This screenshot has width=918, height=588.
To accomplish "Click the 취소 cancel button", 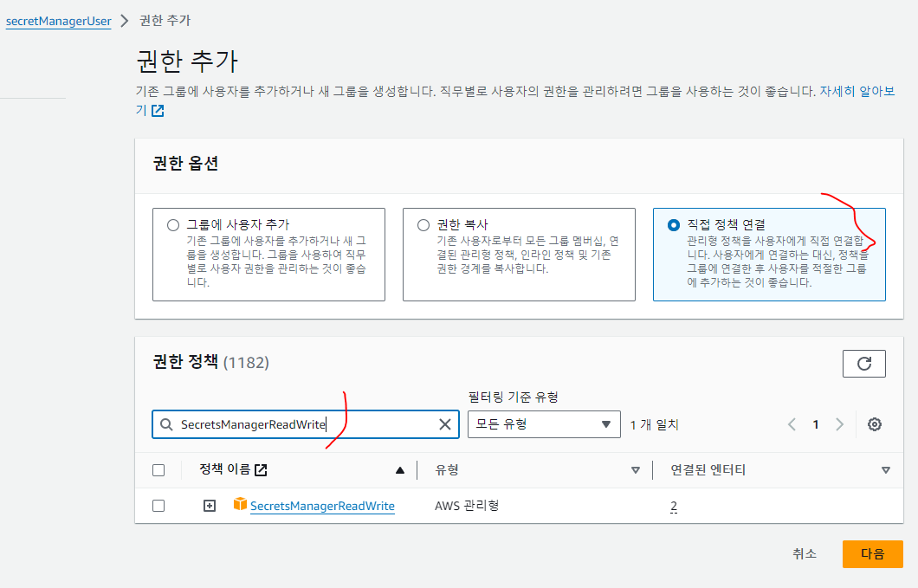I will [x=805, y=553].
